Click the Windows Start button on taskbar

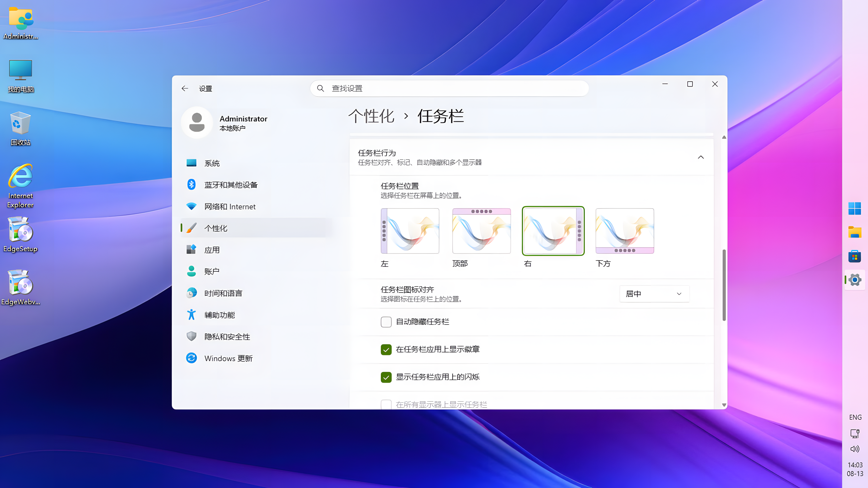pyautogui.click(x=854, y=208)
